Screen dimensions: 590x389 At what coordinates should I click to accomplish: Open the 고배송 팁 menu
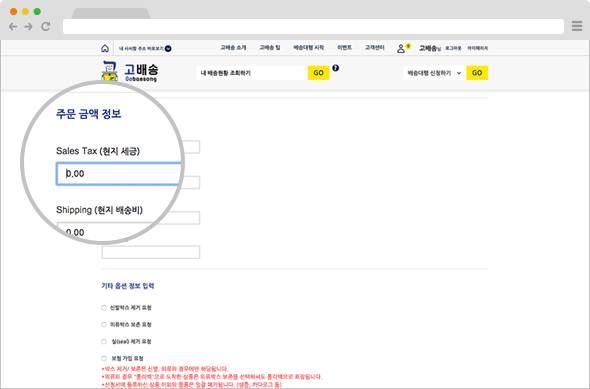coord(270,48)
